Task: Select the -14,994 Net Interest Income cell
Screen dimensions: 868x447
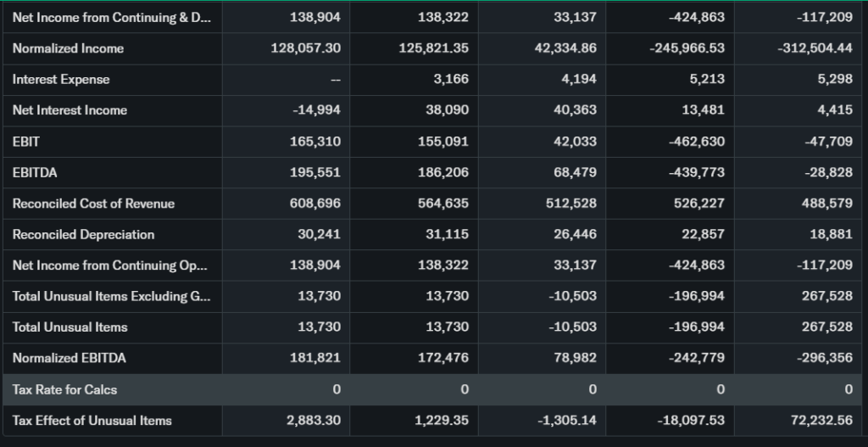Action: pos(314,110)
